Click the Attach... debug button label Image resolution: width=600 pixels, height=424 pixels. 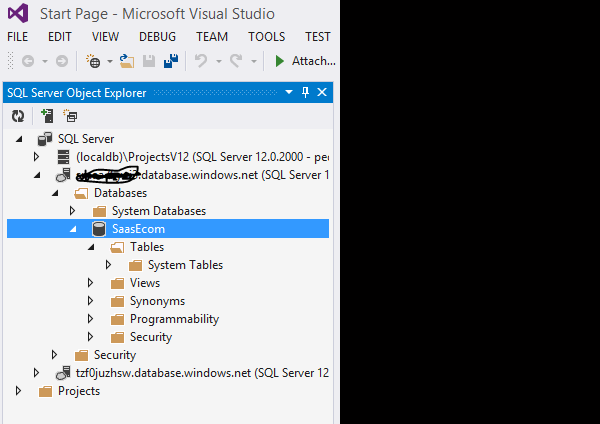(313, 61)
